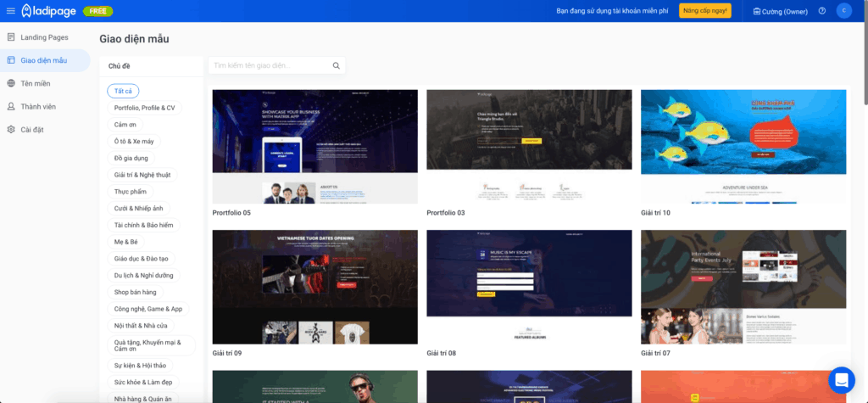Go to Tên miền section
The height and width of the screenshot is (403, 868).
[36, 83]
